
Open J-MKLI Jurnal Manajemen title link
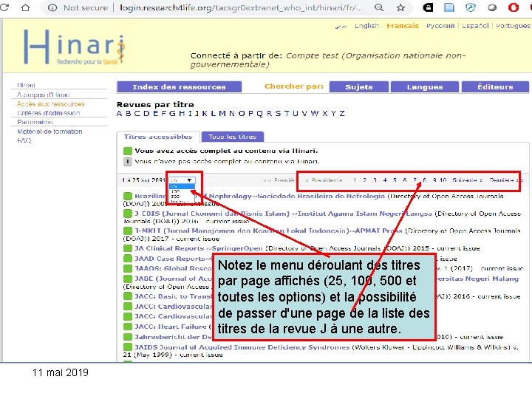(x=268, y=231)
